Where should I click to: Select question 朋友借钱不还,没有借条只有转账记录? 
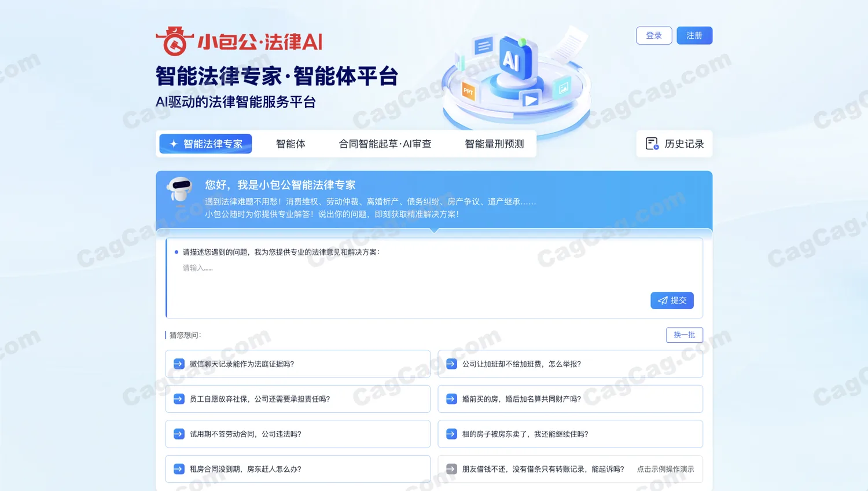[570, 469]
